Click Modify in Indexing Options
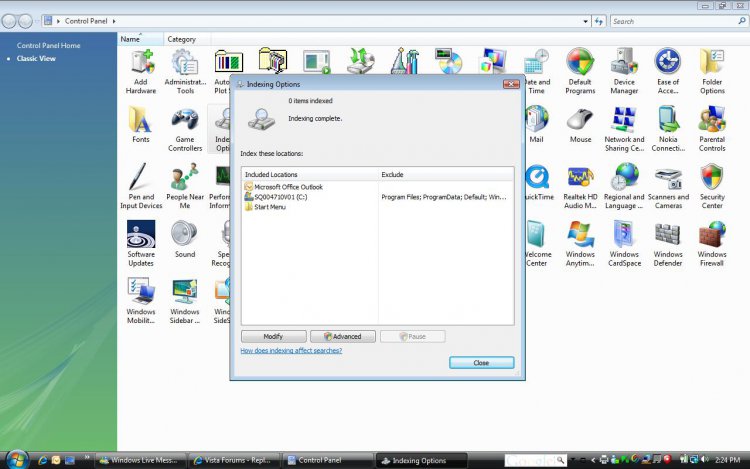This screenshot has width=750, height=469. [274, 337]
